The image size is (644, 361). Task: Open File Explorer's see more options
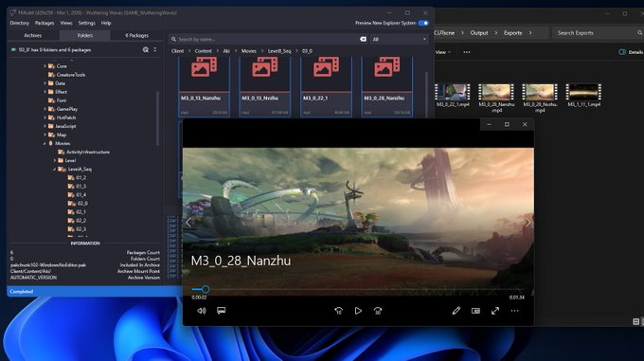point(467,52)
